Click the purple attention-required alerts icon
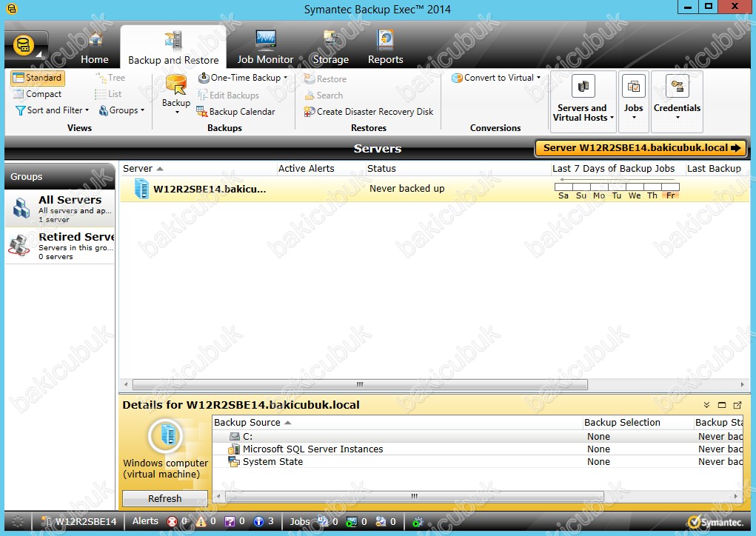Image resolution: width=756 pixels, height=536 pixels. (x=230, y=521)
